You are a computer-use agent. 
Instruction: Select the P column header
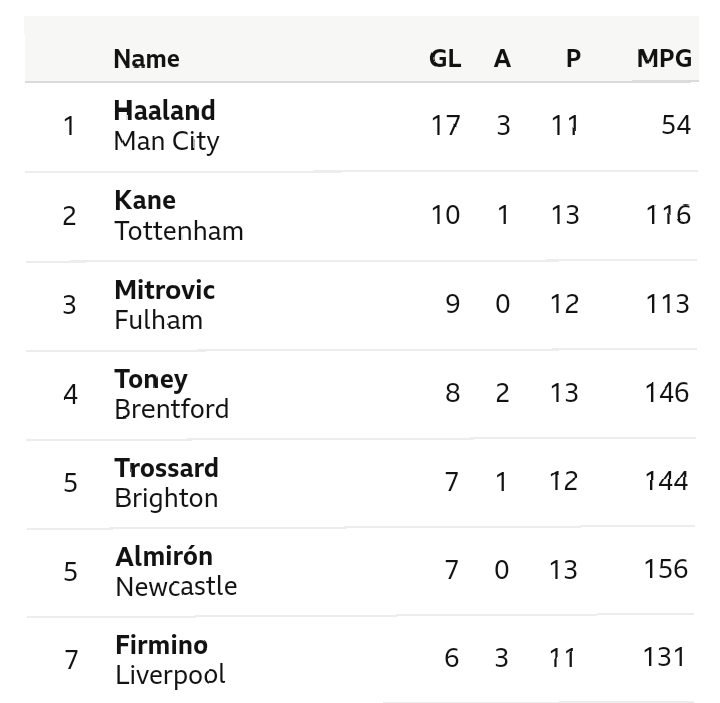[573, 59]
